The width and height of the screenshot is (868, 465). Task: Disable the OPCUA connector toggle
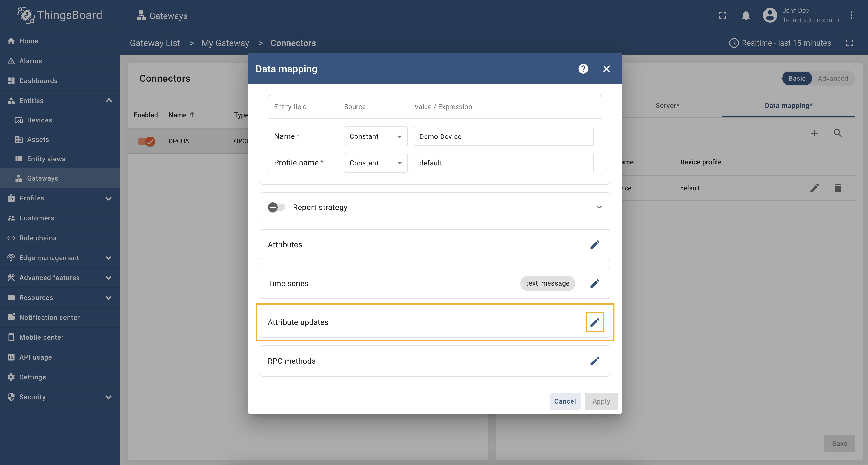[146, 141]
